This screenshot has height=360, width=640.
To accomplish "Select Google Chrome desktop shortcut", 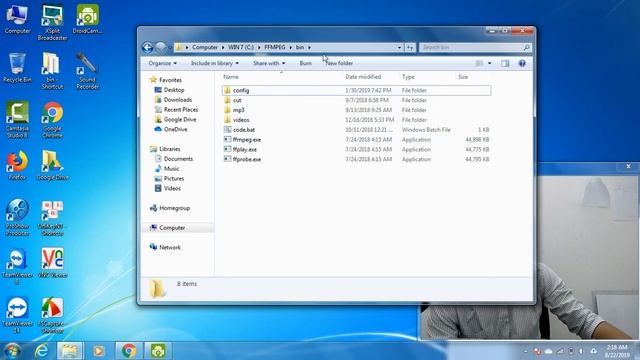I will click(x=52, y=120).
